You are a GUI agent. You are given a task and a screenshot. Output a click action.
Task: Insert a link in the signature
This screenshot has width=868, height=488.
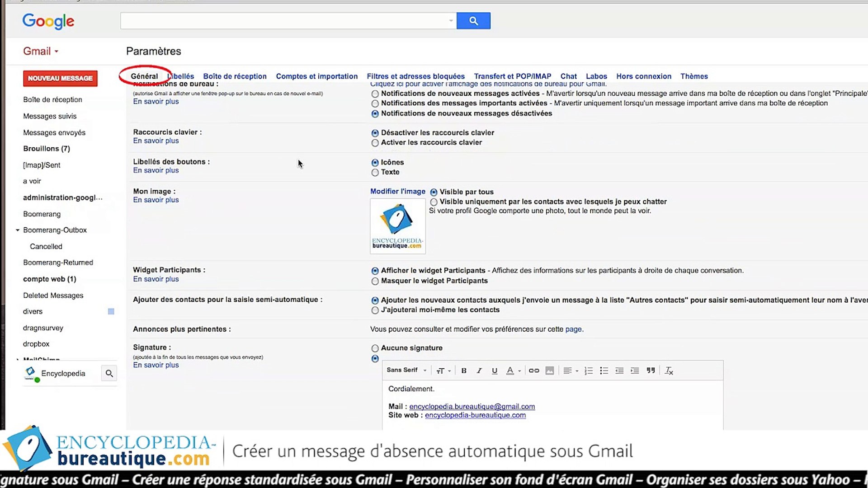533,371
